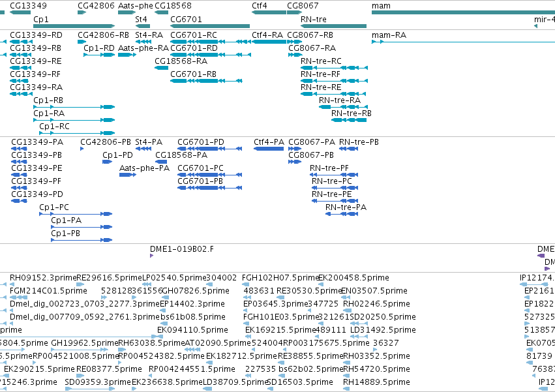Click protein CG42806-PB

coord(106,142)
